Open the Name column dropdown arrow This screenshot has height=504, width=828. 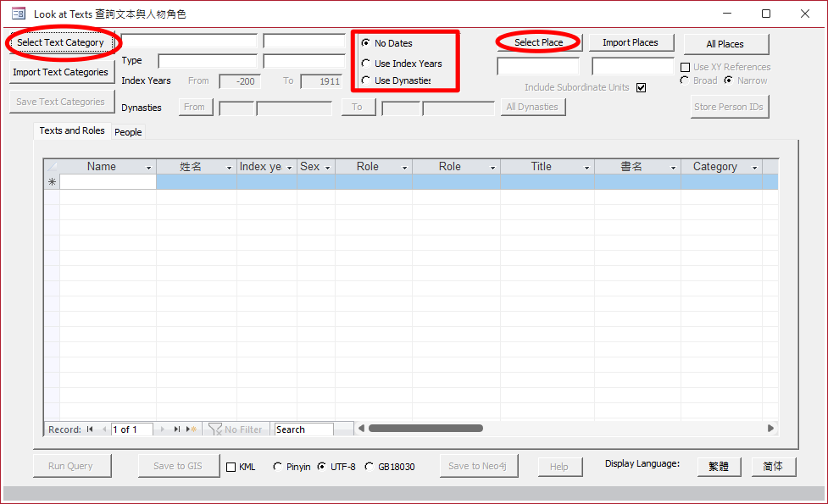click(x=149, y=168)
